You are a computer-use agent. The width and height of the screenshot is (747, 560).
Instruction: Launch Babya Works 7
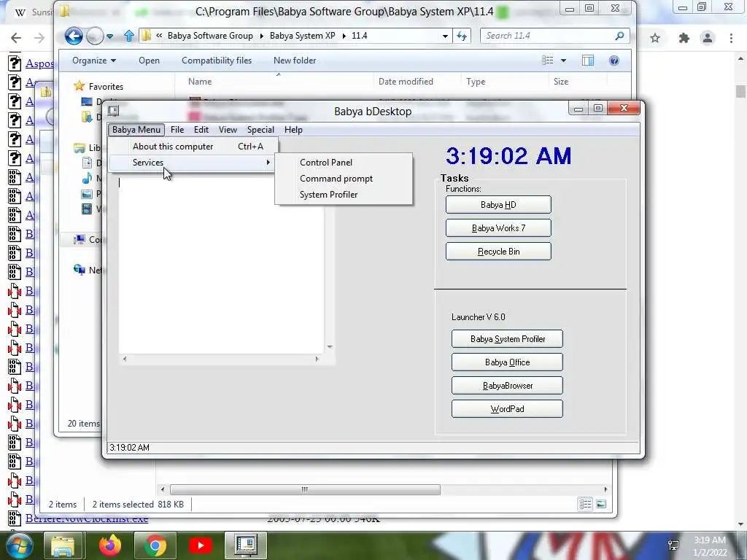tap(498, 228)
